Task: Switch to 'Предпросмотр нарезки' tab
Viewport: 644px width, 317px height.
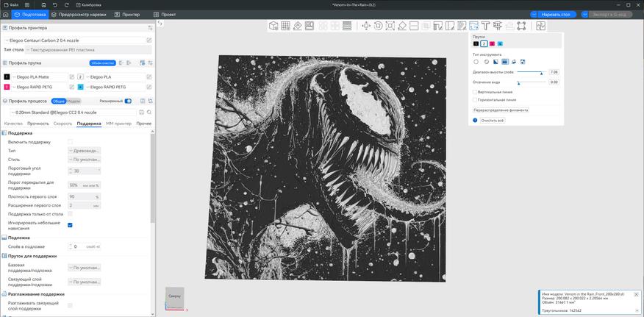Action: pyautogui.click(x=79, y=15)
